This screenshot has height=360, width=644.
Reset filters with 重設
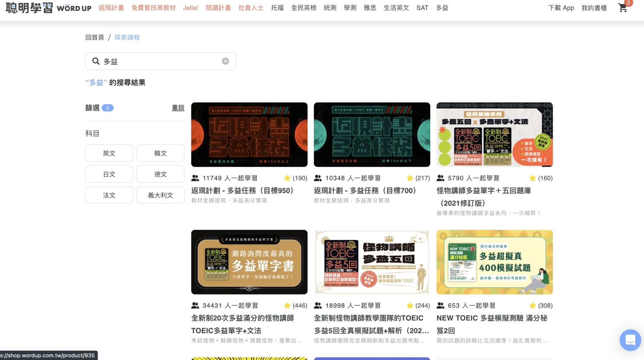point(178,108)
